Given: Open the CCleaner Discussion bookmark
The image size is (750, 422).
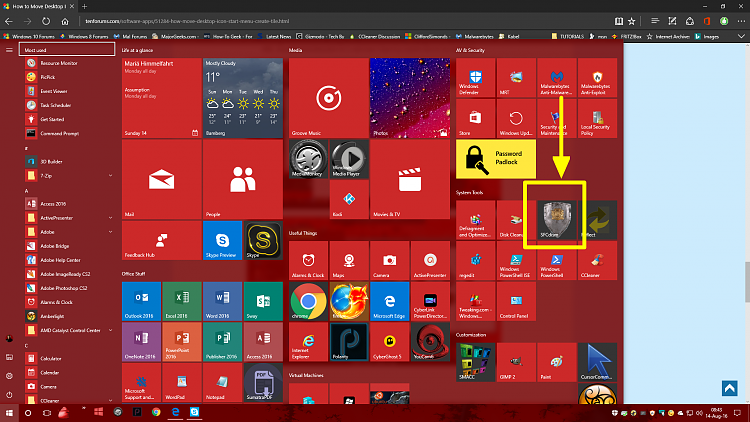Looking at the screenshot, I should pos(375,36).
